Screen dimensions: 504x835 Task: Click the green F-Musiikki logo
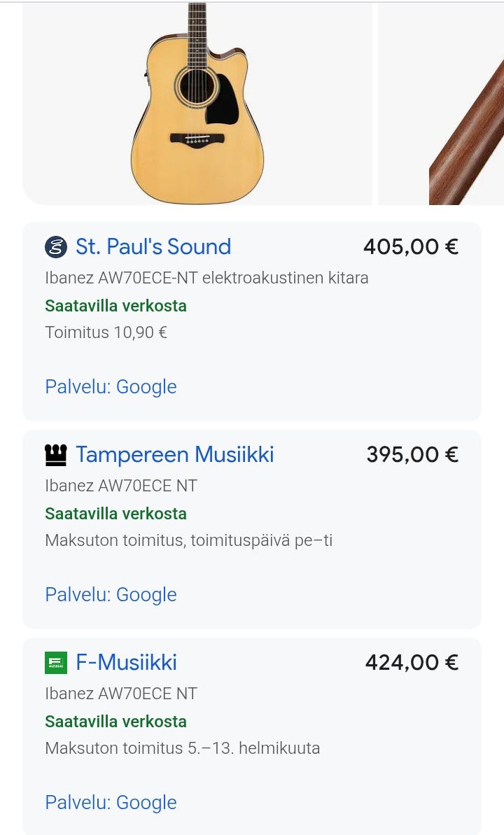point(55,662)
